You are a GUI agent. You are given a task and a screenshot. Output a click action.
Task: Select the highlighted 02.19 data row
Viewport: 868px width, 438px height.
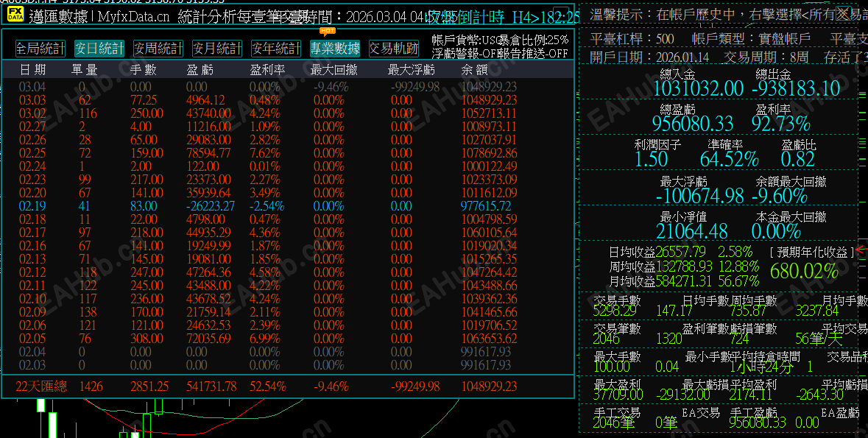[x=287, y=206]
